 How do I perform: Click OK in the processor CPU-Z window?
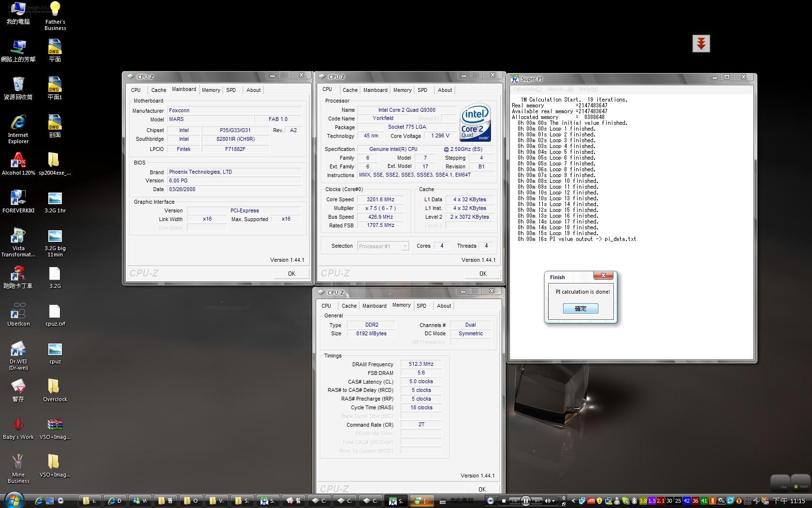click(x=483, y=273)
